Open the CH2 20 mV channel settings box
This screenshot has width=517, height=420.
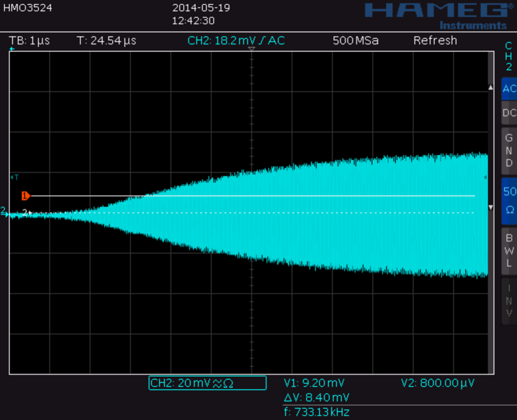(x=207, y=383)
